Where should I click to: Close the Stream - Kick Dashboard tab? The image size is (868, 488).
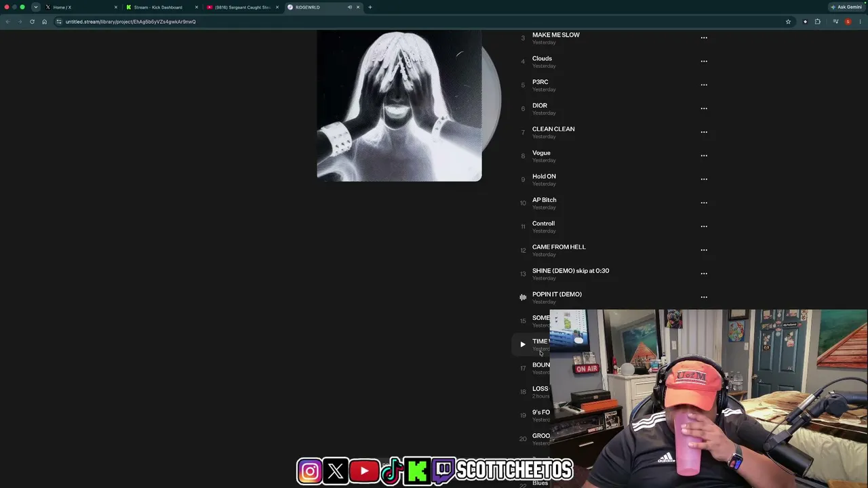[197, 7]
